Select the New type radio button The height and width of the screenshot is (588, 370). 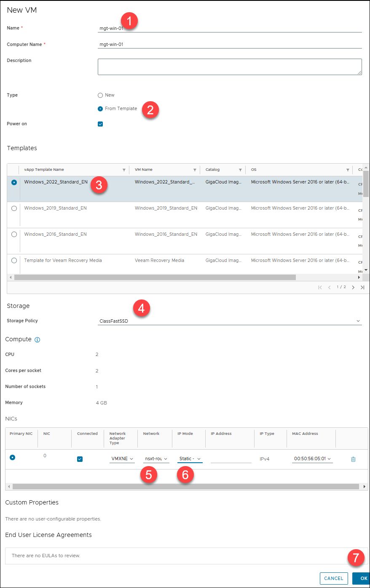100,95
